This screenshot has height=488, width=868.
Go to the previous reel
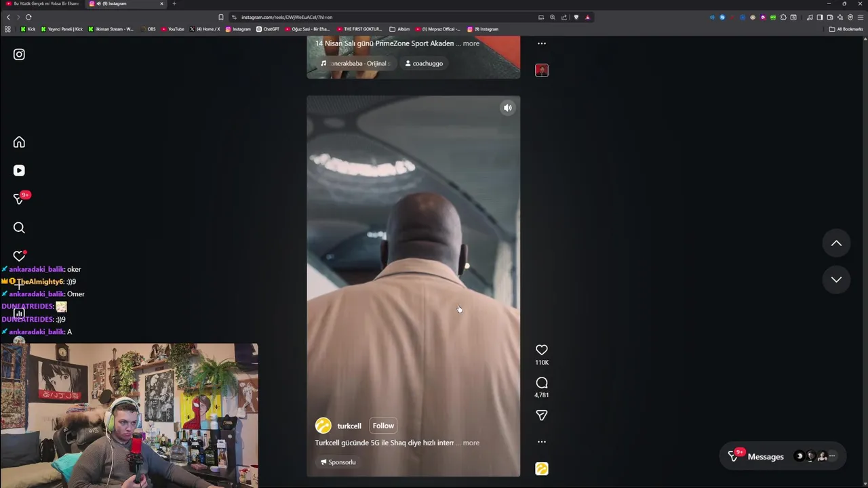click(x=836, y=243)
